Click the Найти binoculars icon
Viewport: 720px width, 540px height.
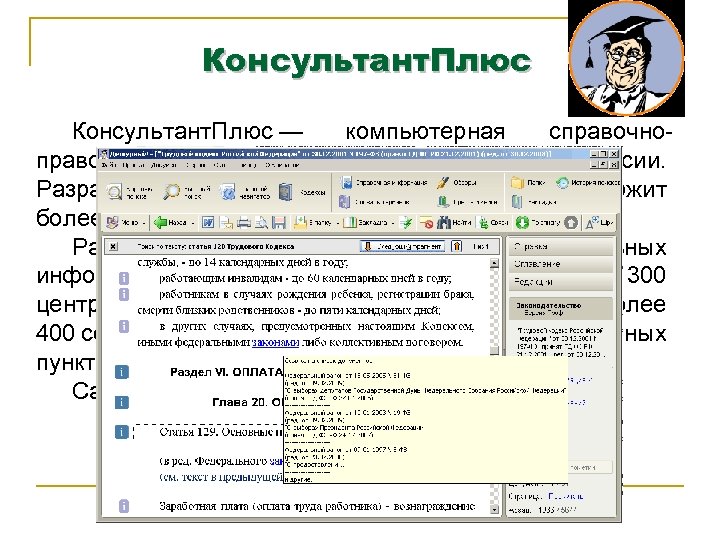[x=444, y=223]
